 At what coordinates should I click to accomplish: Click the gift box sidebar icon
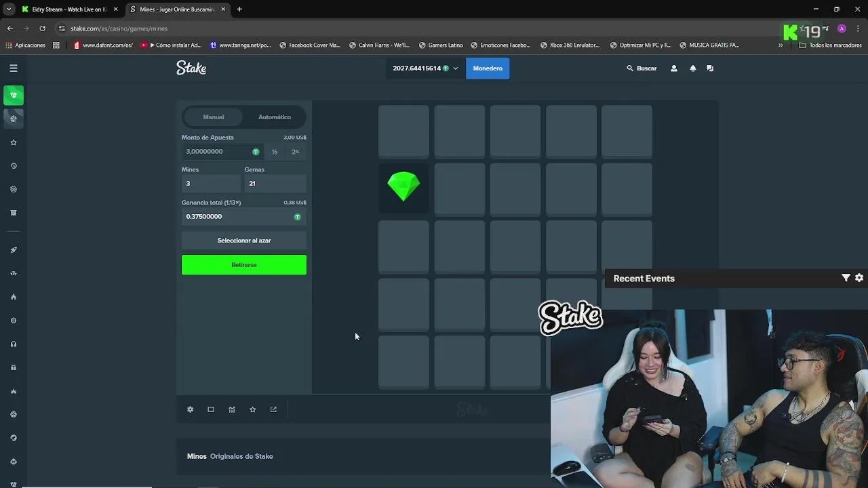[13, 367]
